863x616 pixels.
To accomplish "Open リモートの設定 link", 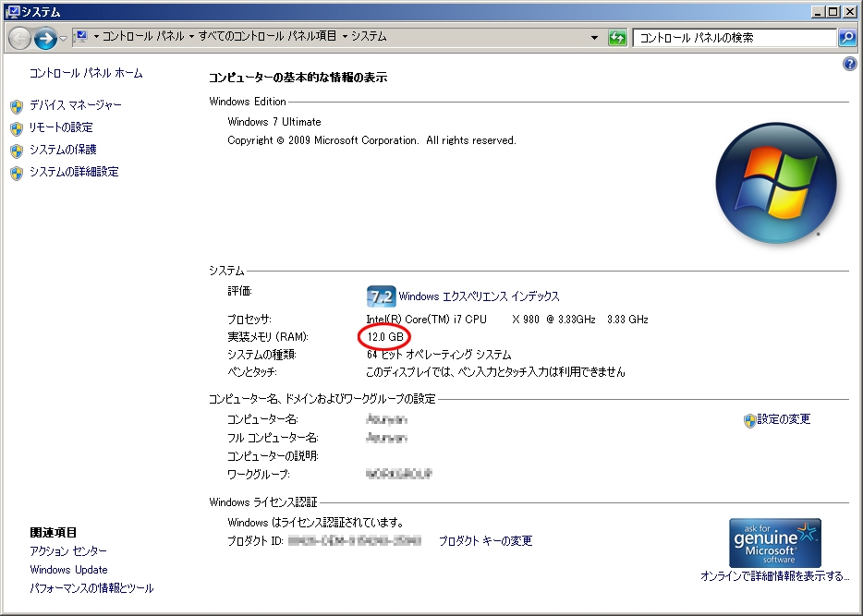I will 61,127.
